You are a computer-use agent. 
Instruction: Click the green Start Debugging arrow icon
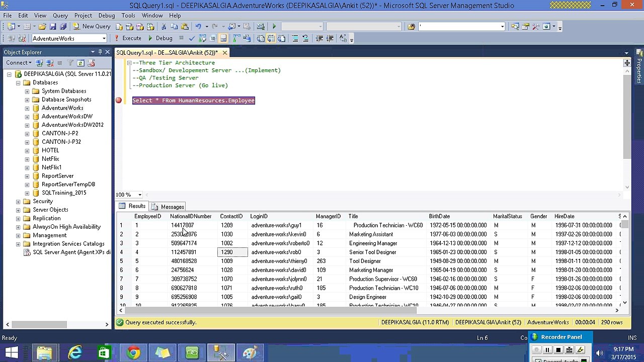pyautogui.click(x=274, y=26)
